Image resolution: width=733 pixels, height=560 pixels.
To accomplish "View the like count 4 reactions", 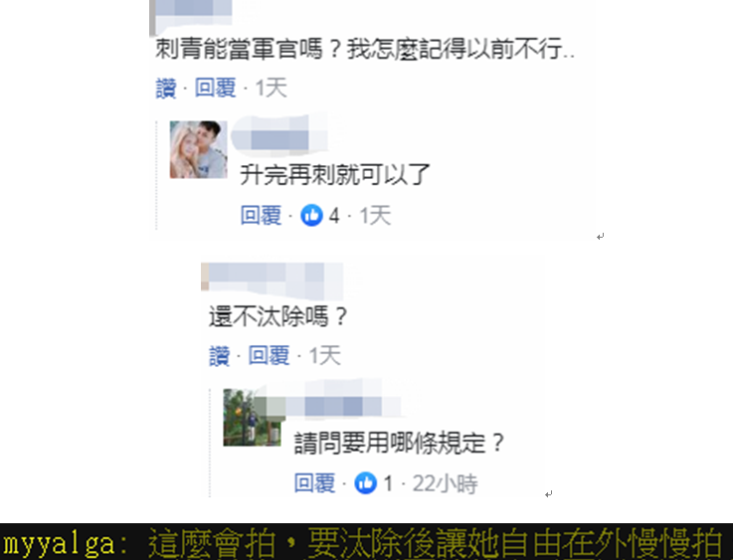I will [x=334, y=216].
